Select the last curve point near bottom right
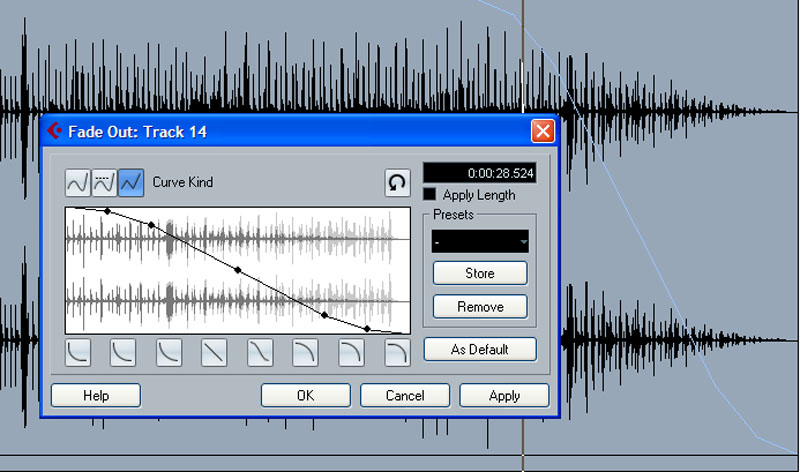 point(367,329)
